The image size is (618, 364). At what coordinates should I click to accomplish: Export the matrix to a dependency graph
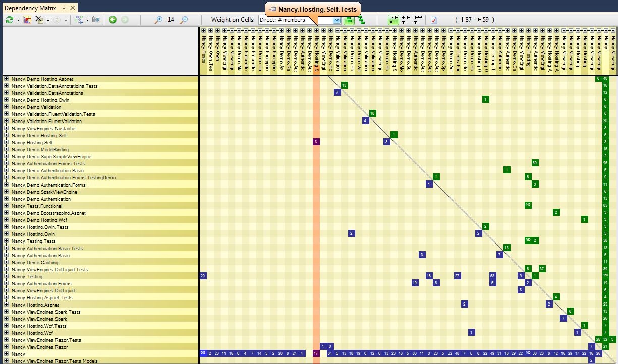(x=80, y=20)
